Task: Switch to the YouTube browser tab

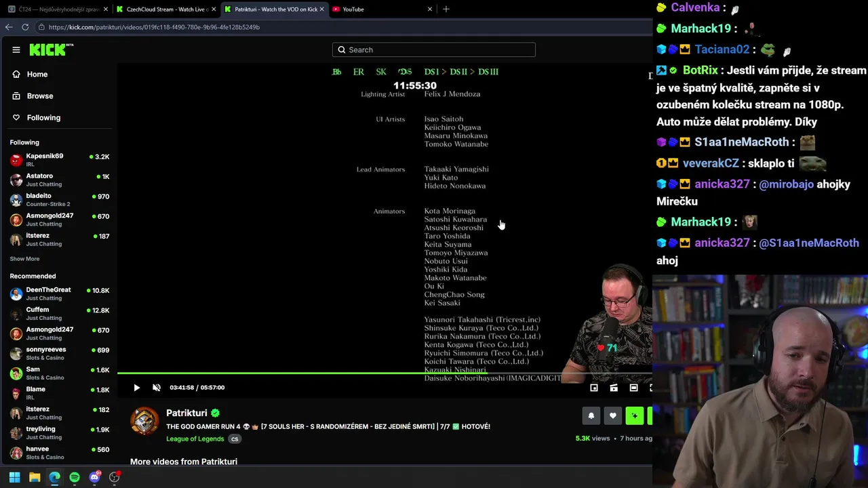Action: pos(382,9)
